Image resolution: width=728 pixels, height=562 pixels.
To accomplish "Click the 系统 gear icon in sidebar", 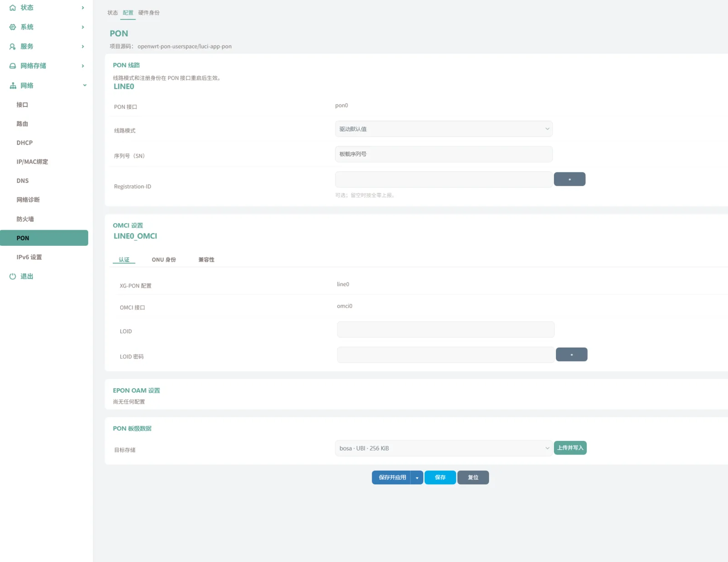I will (x=13, y=27).
